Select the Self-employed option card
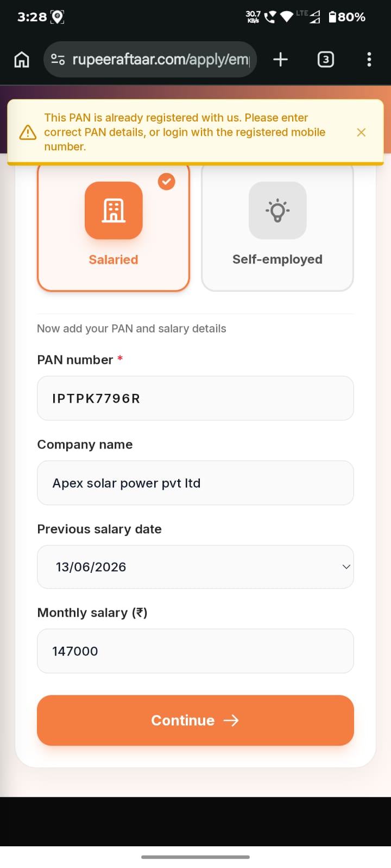Image resolution: width=391 pixels, height=868 pixels. [278, 228]
